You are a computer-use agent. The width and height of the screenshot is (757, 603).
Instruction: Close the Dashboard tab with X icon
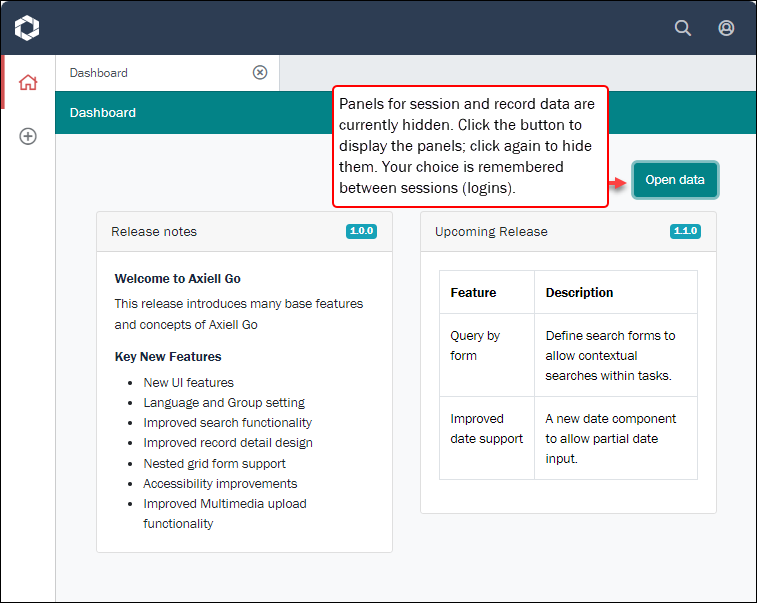tap(260, 73)
